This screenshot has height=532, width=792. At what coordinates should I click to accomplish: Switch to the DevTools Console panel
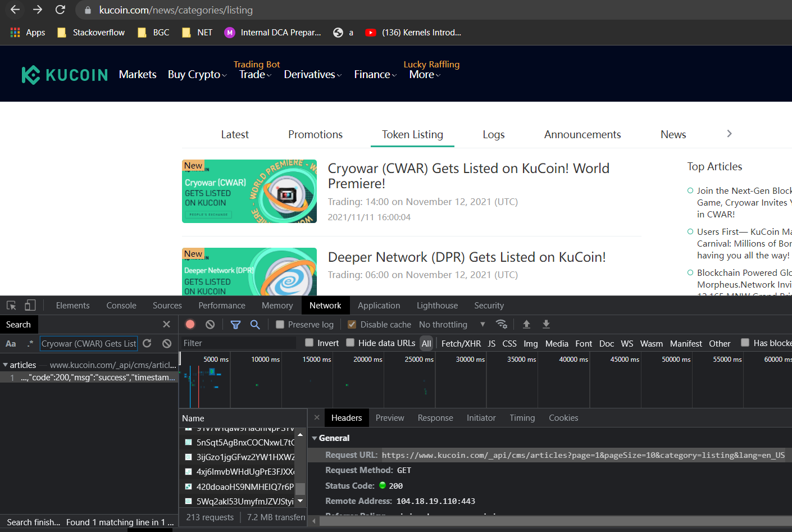tap(121, 306)
